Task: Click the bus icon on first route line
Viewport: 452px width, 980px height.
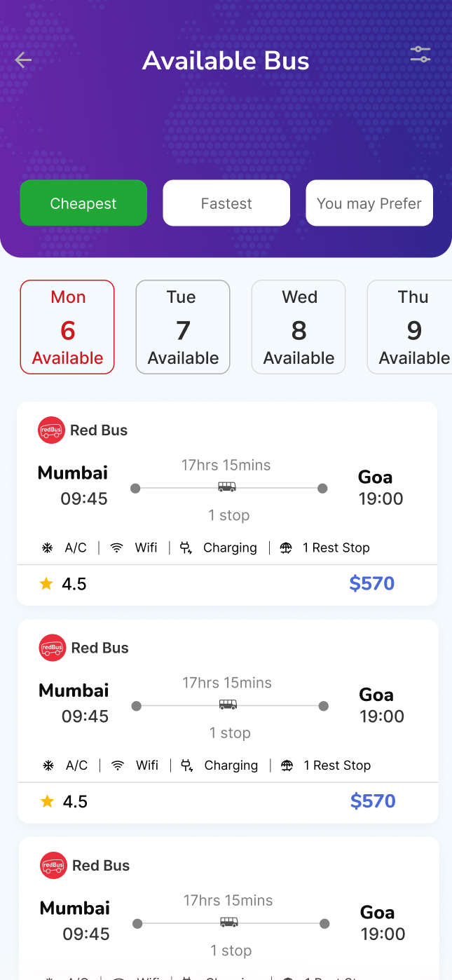Action: [227, 487]
